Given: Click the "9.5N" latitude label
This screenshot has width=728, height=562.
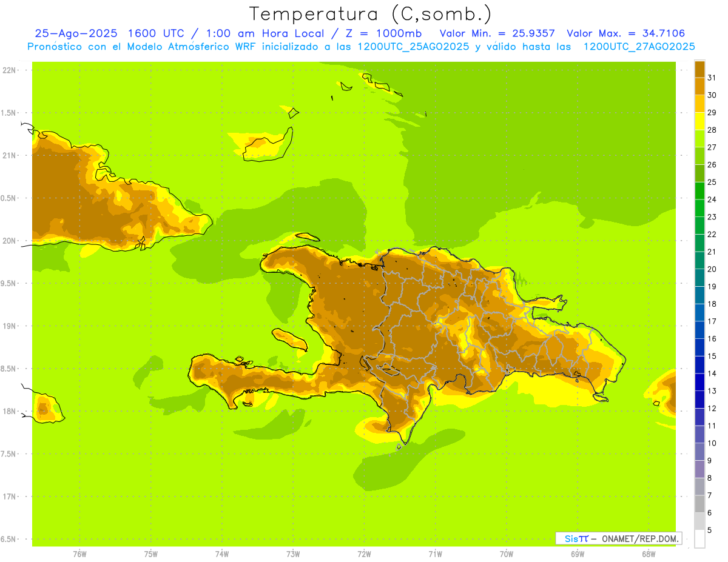Looking at the screenshot, I should click(x=9, y=283).
